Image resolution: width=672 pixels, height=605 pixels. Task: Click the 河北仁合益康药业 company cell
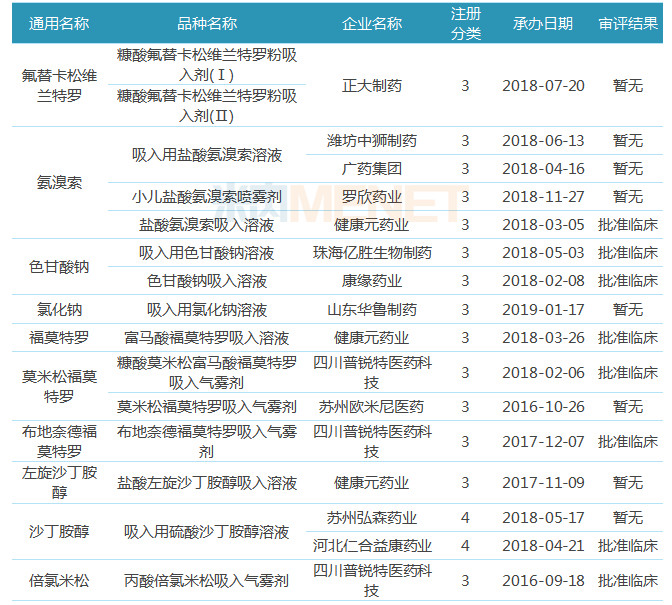click(372, 545)
